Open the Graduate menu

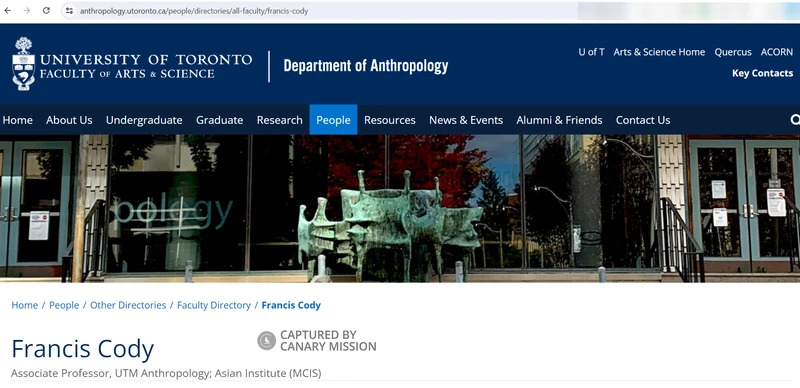tap(219, 120)
